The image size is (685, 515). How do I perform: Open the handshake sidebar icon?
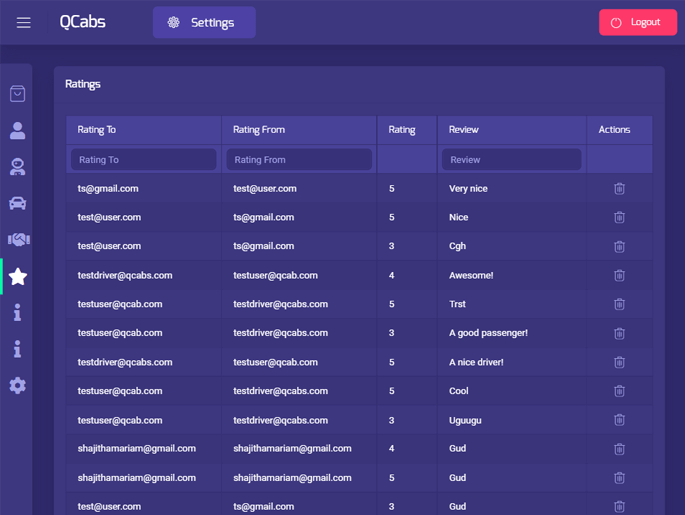(x=19, y=239)
